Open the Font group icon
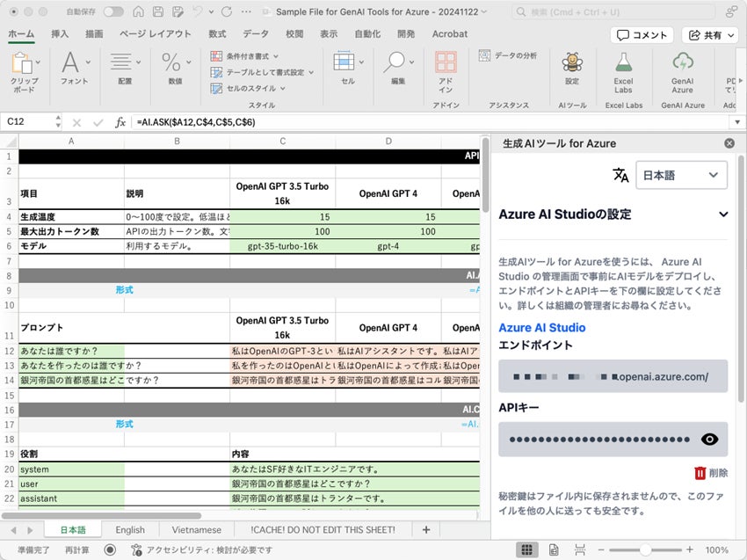Image resolution: width=747 pixels, height=560 pixels. 70,62
